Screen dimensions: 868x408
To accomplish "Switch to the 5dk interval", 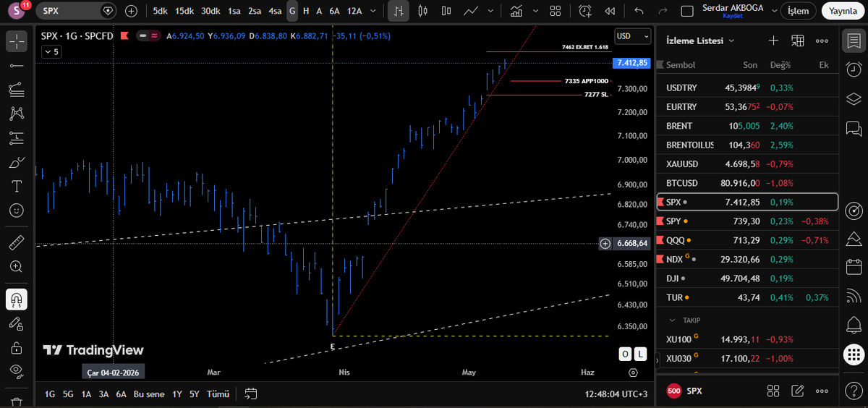I will pyautogui.click(x=160, y=11).
